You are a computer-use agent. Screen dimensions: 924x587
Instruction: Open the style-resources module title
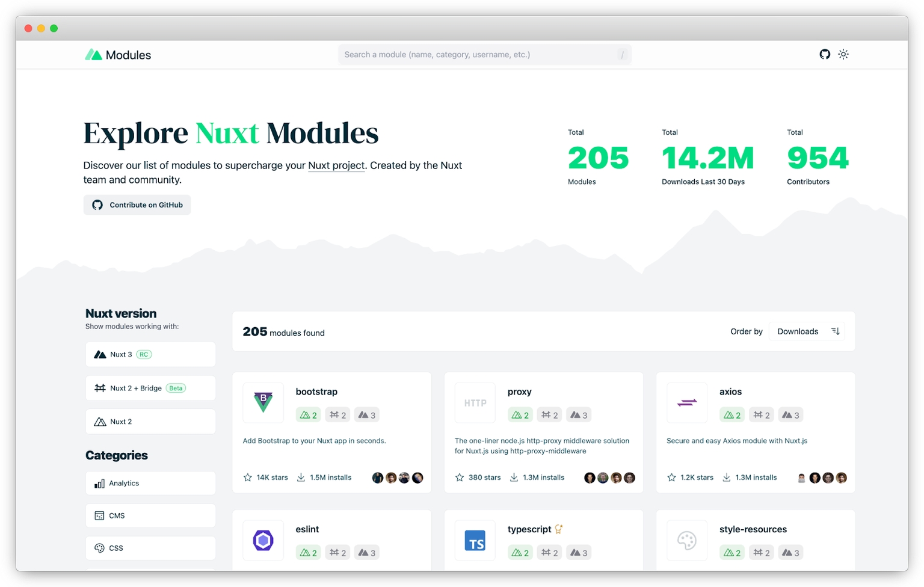point(753,529)
